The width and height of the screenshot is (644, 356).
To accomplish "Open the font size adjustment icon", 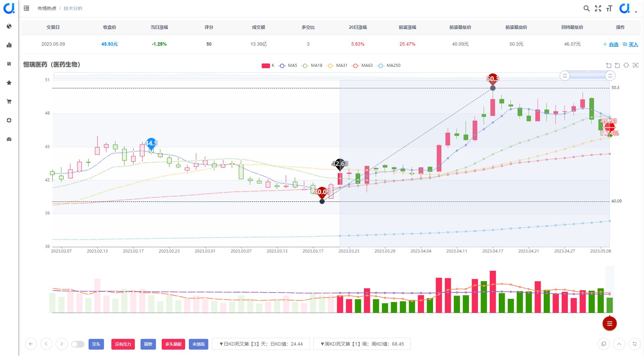I will click(609, 8).
